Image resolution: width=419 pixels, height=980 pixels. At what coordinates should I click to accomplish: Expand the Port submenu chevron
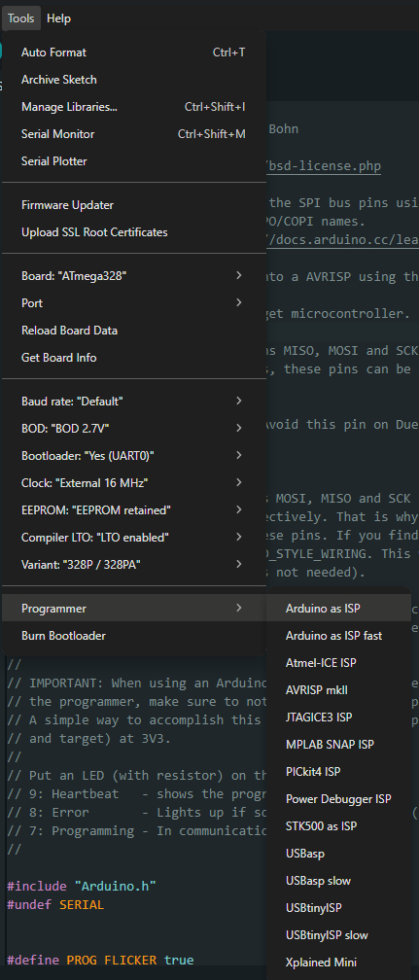[x=239, y=303]
